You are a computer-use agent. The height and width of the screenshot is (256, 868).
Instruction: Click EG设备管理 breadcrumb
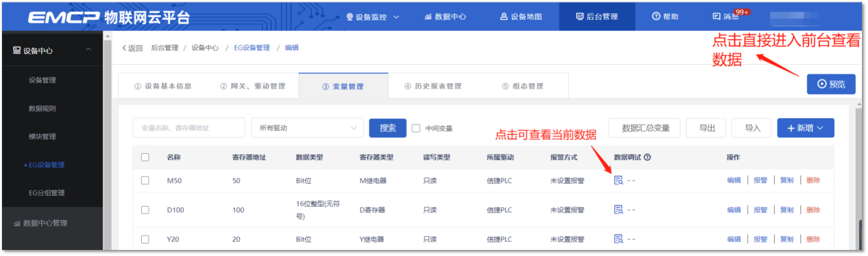[251, 48]
